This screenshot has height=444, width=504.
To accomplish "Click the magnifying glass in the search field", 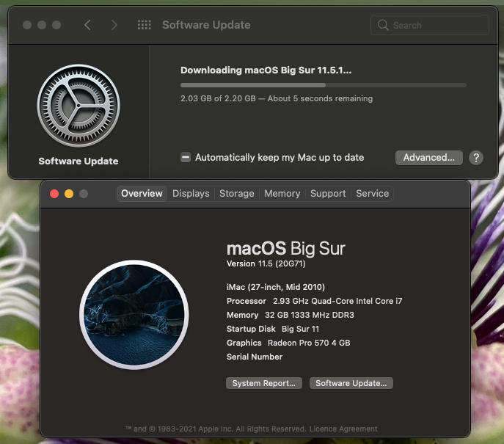I will pyautogui.click(x=383, y=25).
